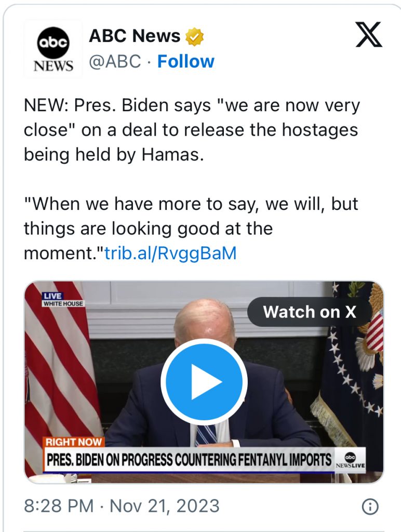Click the Nov 21, 2023 date
Screen dimensions: 401x532
pos(165,506)
